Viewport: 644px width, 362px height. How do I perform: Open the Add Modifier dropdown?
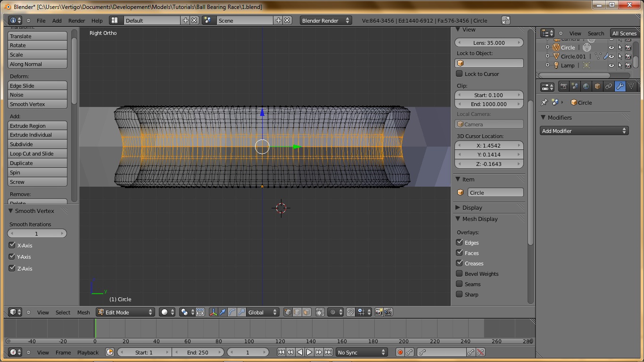coord(584,131)
